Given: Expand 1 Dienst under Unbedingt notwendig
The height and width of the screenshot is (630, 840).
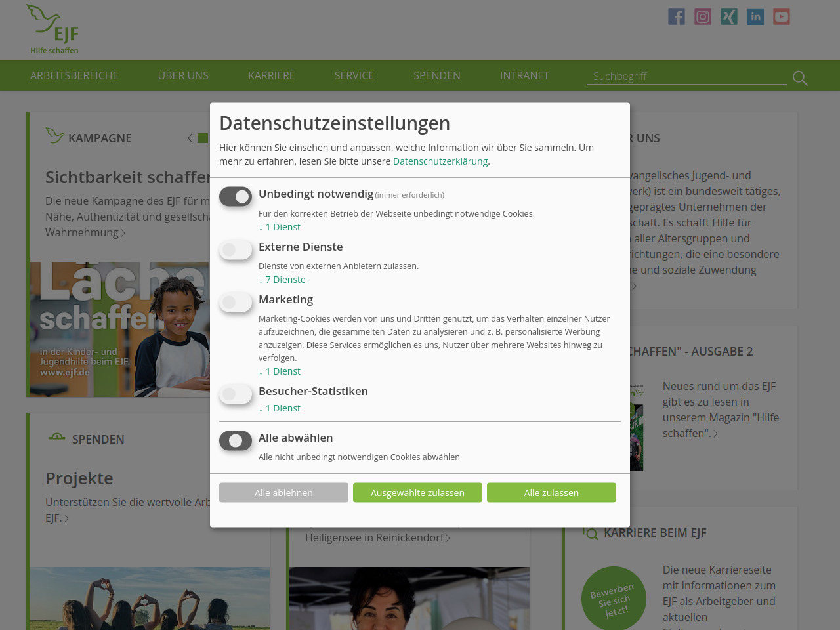Looking at the screenshot, I should pos(282,227).
